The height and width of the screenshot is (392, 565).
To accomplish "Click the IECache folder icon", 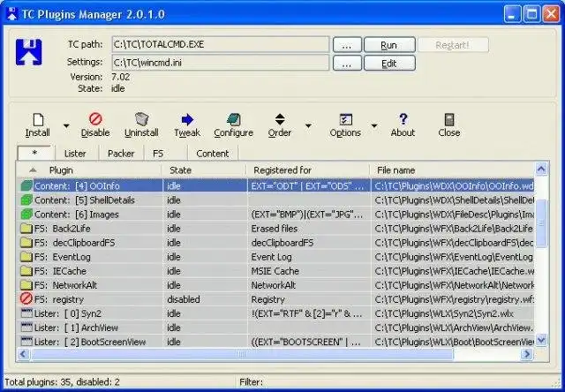I will point(26,271).
